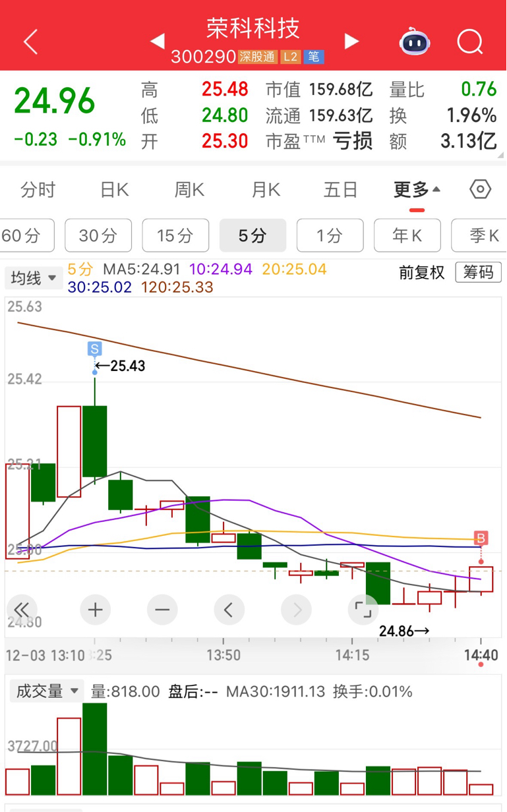Open the robot assistant icon
The width and height of the screenshot is (507, 812).
click(415, 42)
